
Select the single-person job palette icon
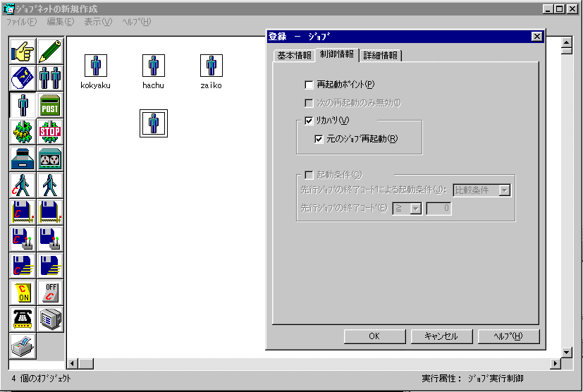pyautogui.click(x=23, y=105)
